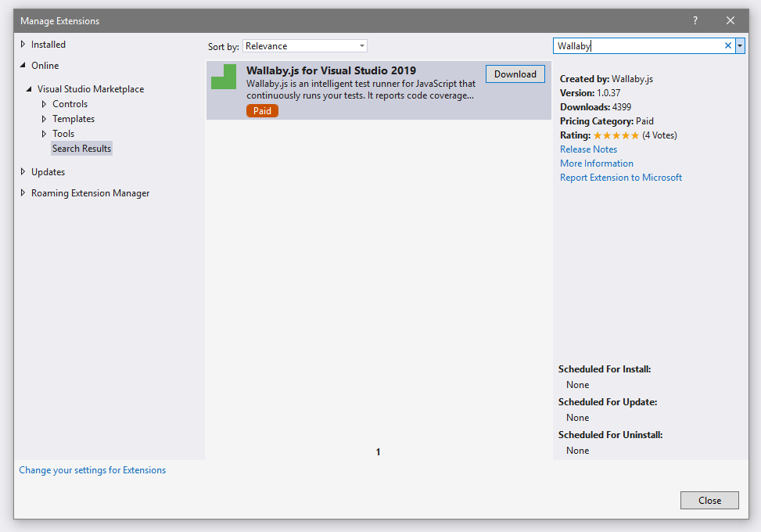Click the green Wallaby.js extension icon
Image resolution: width=761 pixels, height=532 pixels.
[224, 77]
